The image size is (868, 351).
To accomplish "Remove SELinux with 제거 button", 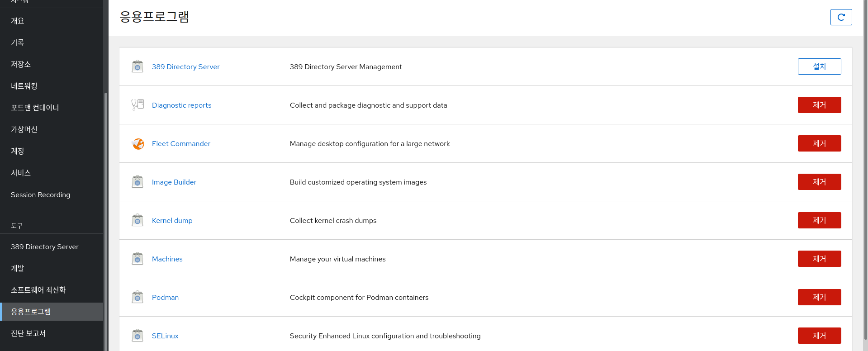I will 819,336.
